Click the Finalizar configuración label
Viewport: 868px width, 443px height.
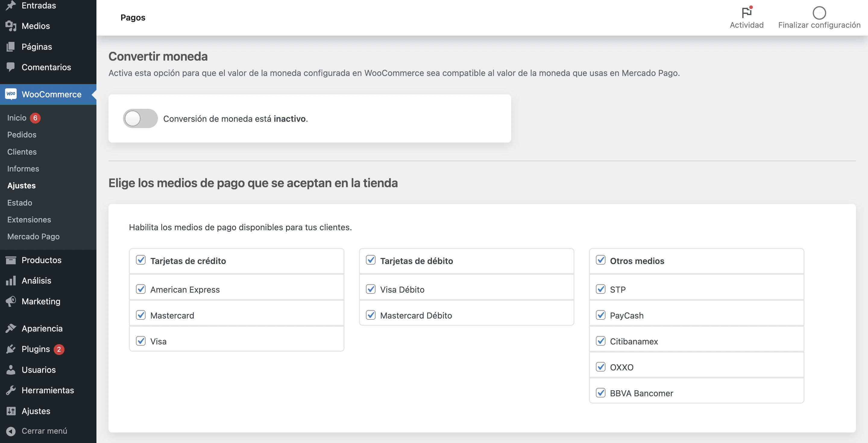pyautogui.click(x=819, y=25)
